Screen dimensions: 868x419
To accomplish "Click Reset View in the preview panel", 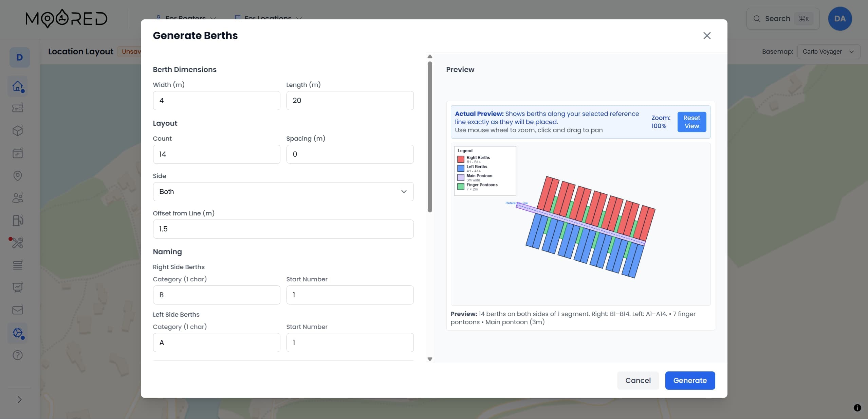I will point(691,122).
